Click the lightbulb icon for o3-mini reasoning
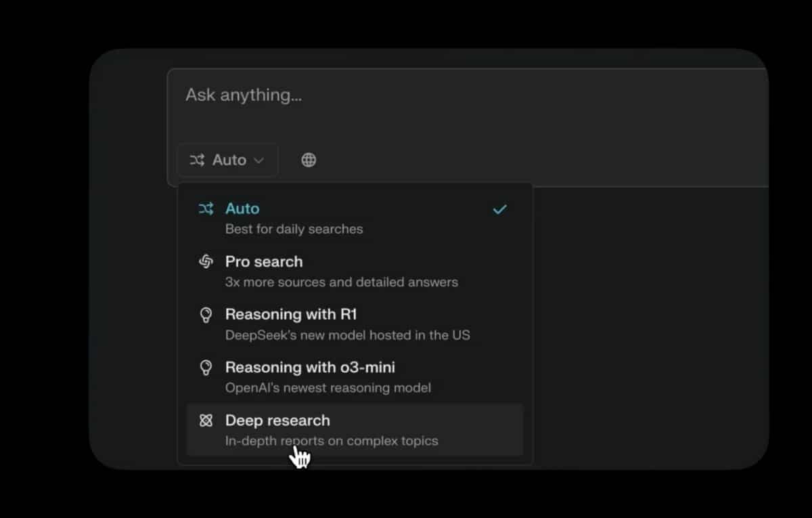This screenshot has width=812, height=518. coord(206,368)
